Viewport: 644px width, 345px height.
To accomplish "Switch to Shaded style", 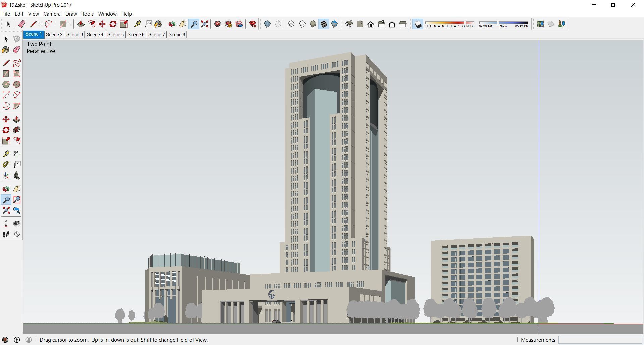I will point(313,24).
